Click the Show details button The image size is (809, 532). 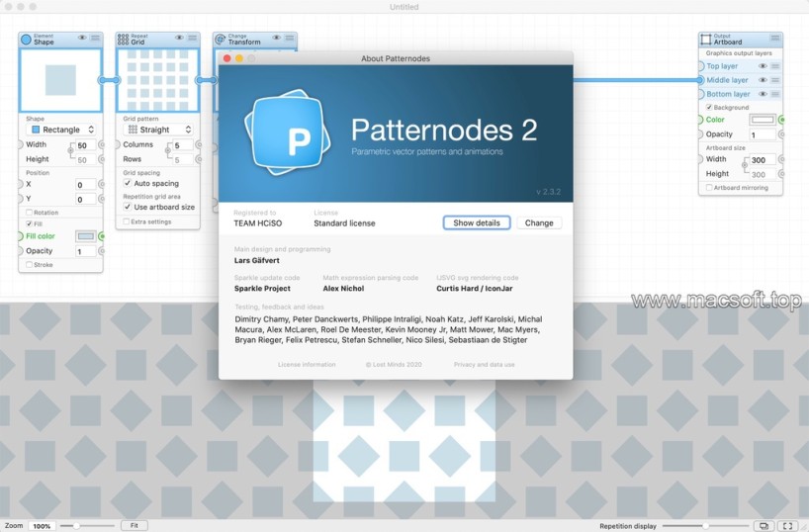[477, 222]
